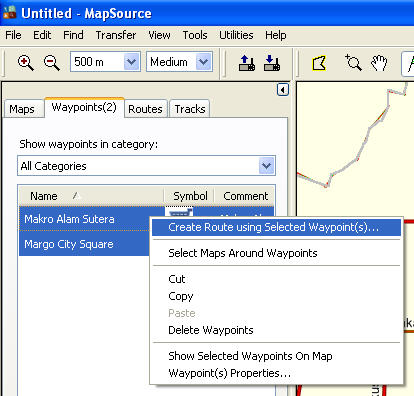This screenshot has height=396, width=414.
Task: Choose Waypoint(s) Properties from context menu
Action: coord(276,373)
